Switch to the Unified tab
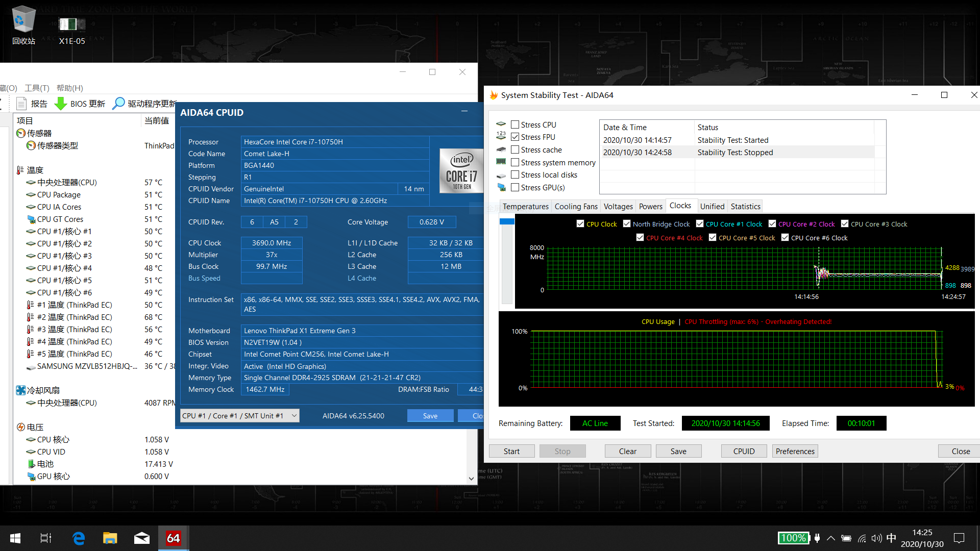This screenshot has width=980, height=551. (712, 206)
